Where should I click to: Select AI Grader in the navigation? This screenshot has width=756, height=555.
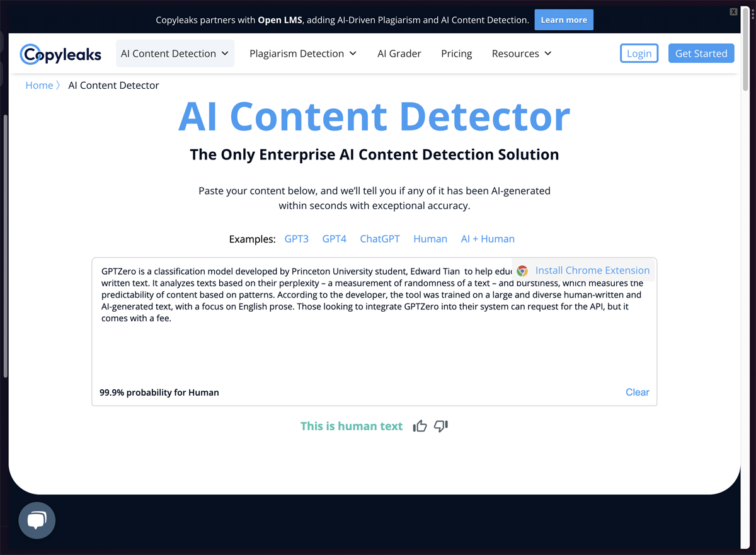[x=399, y=53]
